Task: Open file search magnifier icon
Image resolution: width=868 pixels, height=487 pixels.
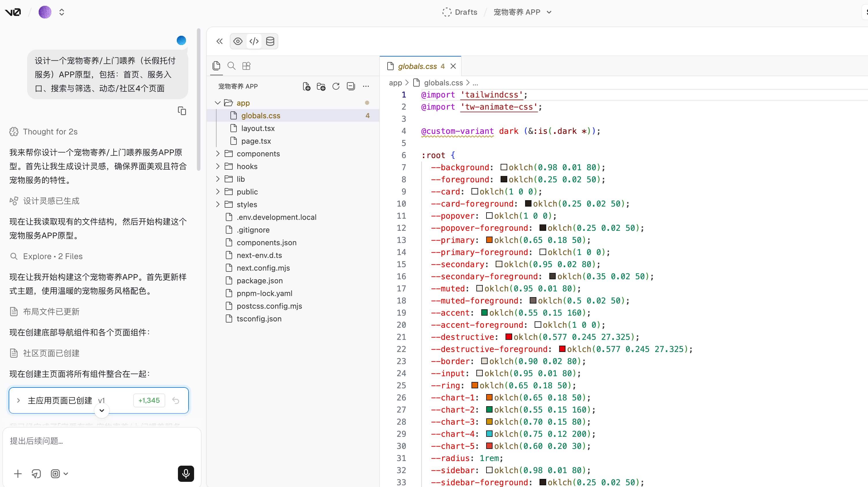Action: coord(232,66)
